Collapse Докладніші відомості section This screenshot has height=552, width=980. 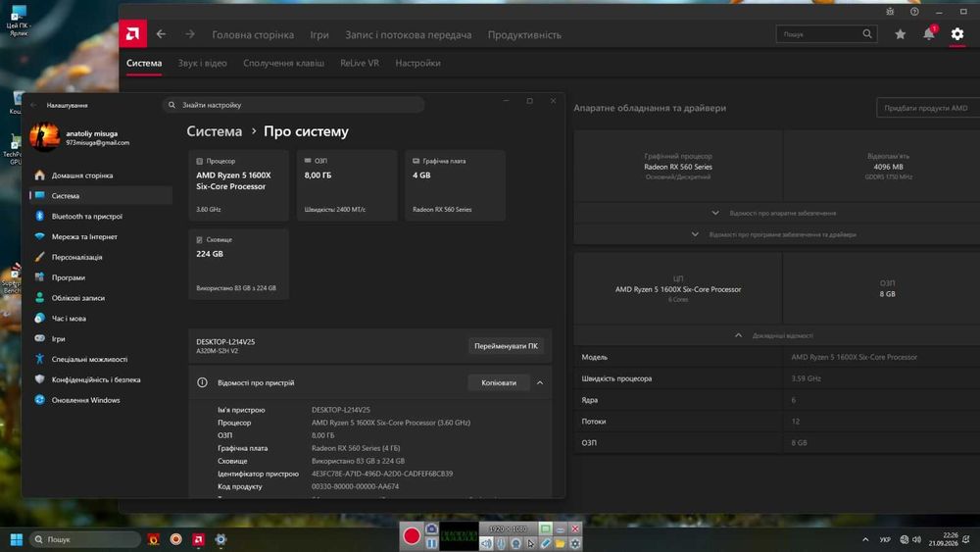click(776, 335)
